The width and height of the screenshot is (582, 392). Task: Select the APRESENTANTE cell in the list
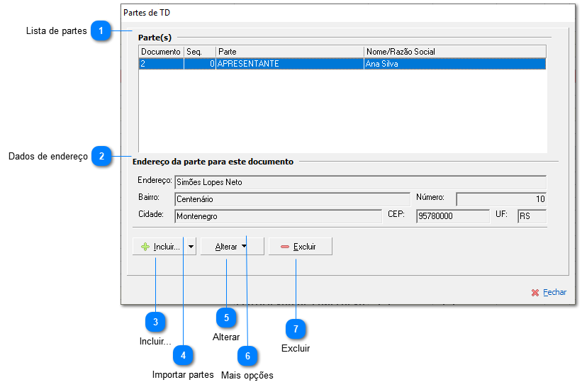[289, 64]
